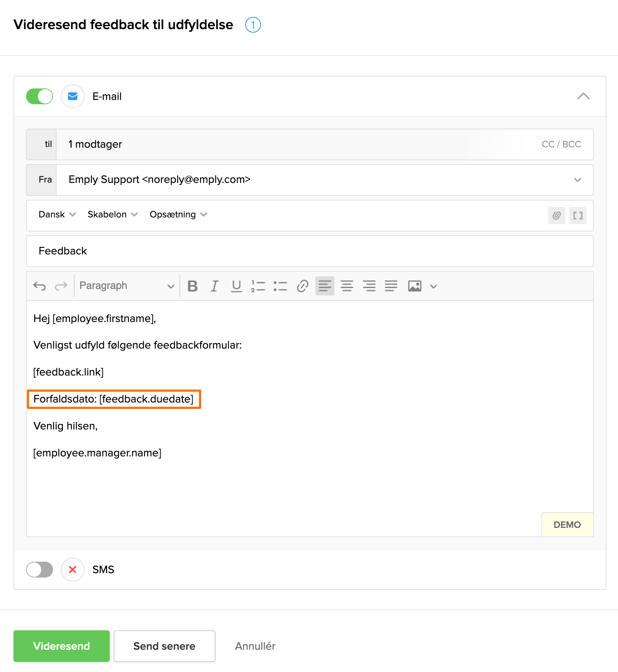Open the Skabelon menu
Viewport: 618px width, 672px height.
(112, 215)
